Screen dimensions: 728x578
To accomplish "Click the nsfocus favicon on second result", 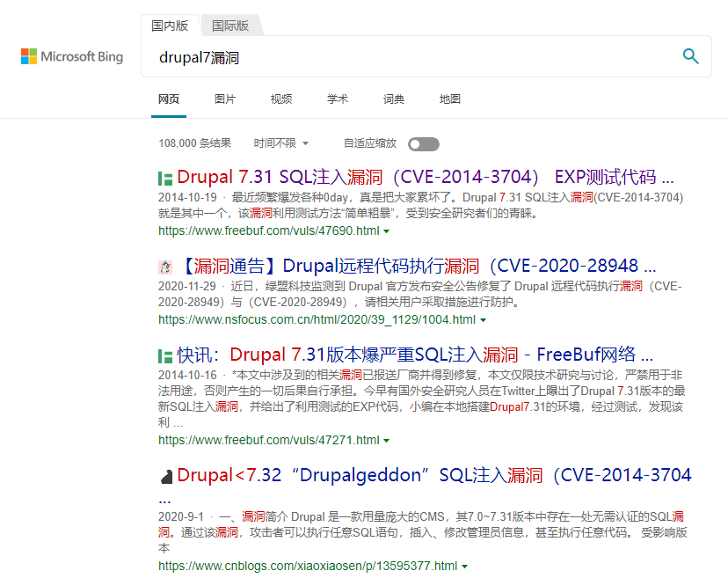I will coord(164,265).
